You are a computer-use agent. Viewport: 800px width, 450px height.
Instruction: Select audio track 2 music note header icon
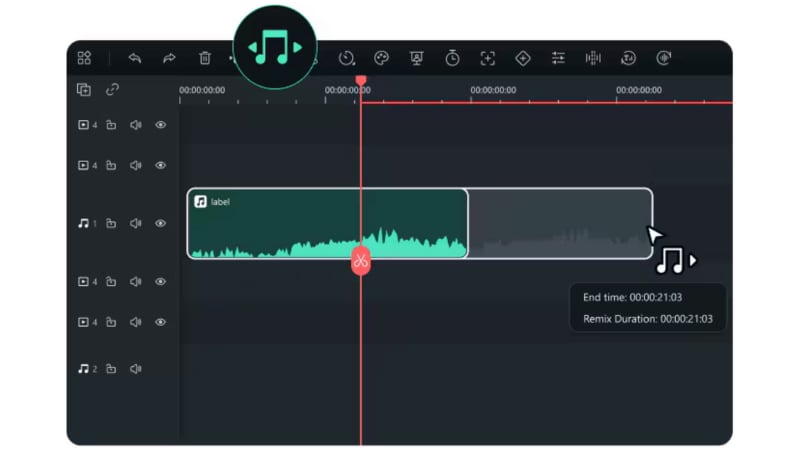(84, 369)
